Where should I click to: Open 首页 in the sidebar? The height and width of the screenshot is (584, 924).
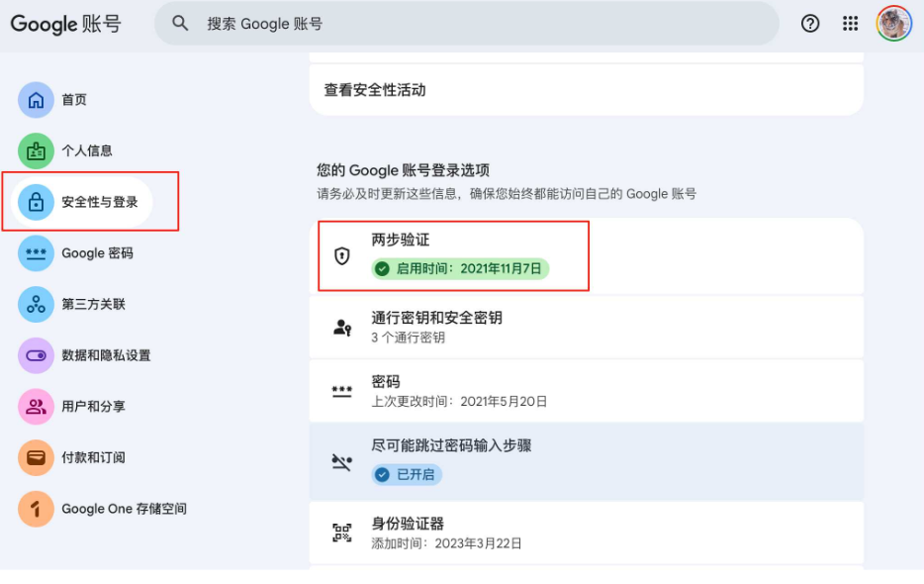[x=73, y=100]
